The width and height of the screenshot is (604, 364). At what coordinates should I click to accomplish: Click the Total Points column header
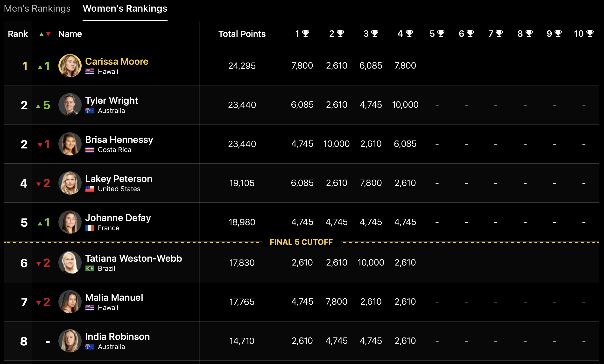[242, 34]
